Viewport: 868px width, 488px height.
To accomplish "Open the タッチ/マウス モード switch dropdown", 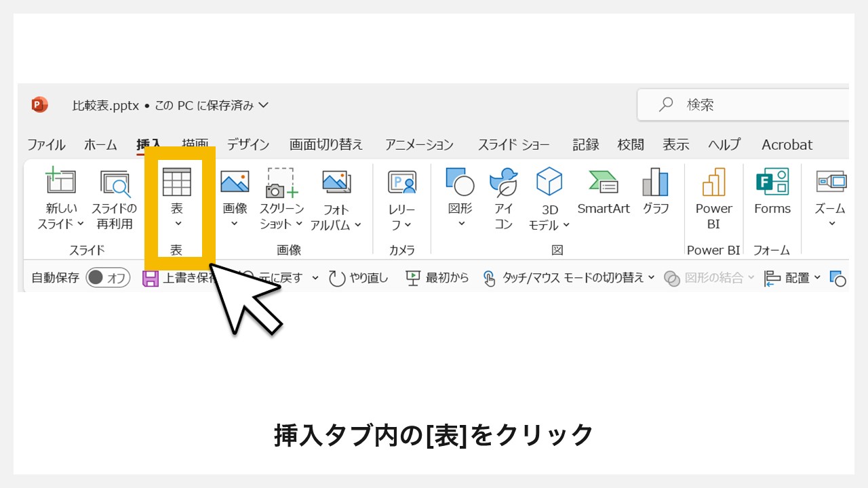I will (651, 277).
